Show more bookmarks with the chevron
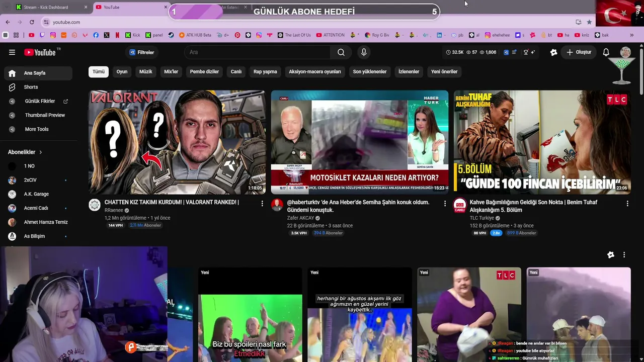The height and width of the screenshot is (362, 644). pos(632,35)
